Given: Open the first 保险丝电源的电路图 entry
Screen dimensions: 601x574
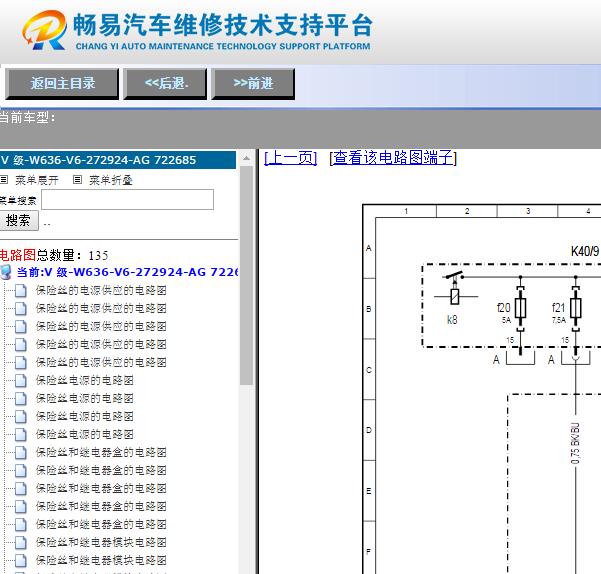Looking at the screenshot, I should 85,380.
